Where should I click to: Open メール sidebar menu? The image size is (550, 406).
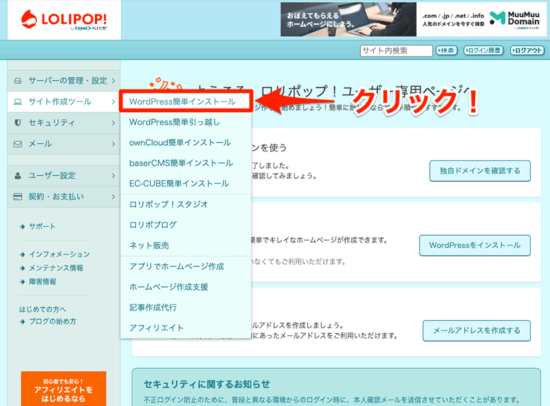click(x=63, y=144)
